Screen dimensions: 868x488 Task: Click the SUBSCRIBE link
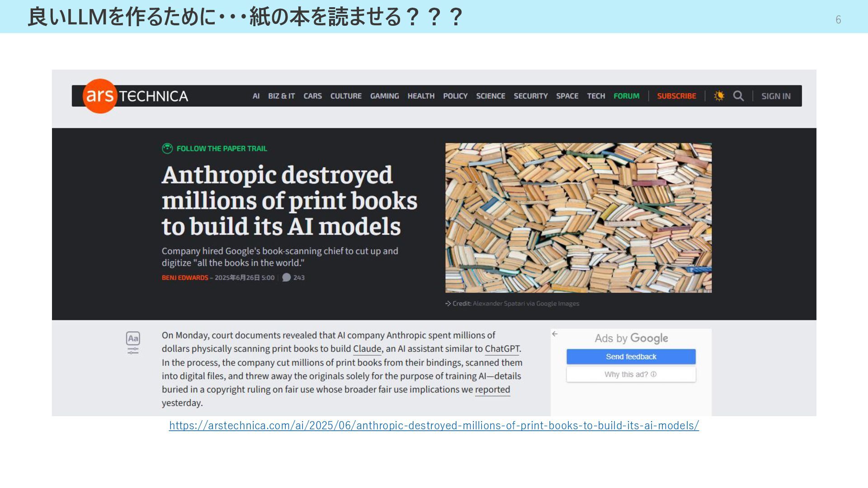coord(676,96)
